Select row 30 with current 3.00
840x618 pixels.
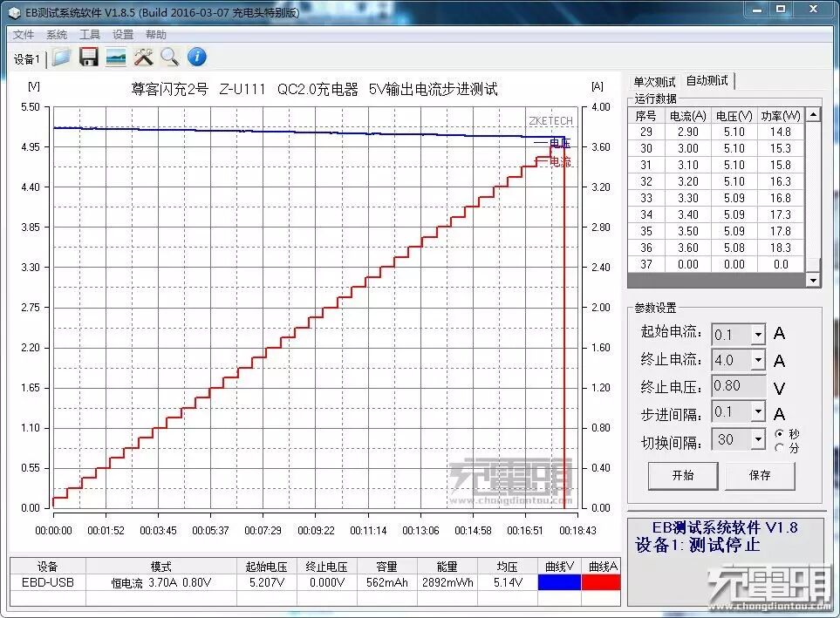coord(716,148)
